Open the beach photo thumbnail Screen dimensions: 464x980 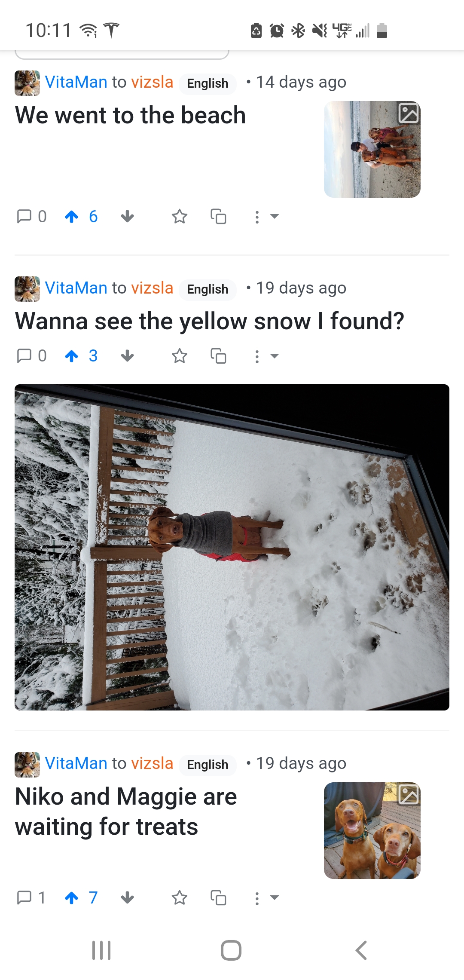click(x=372, y=149)
